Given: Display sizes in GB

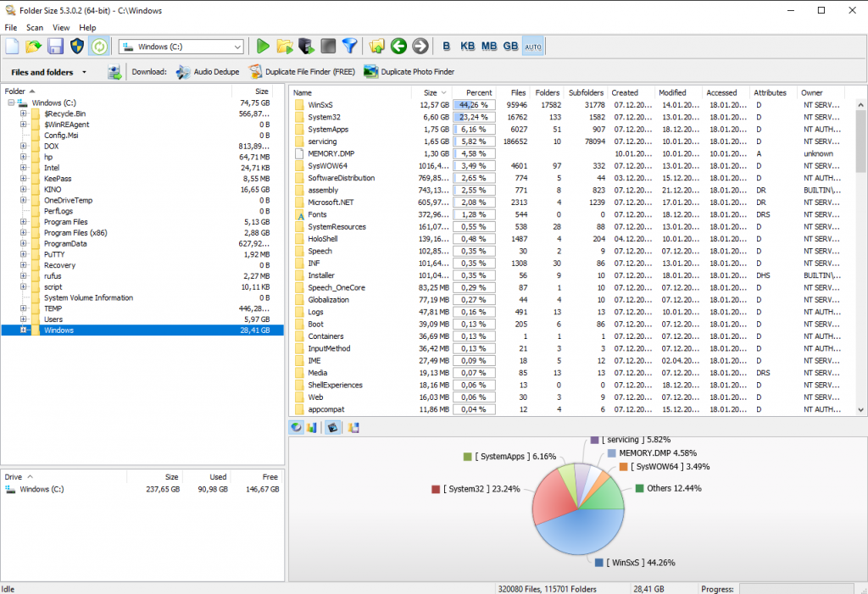Looking at the screenshot, I should click(x=510, y=47).
